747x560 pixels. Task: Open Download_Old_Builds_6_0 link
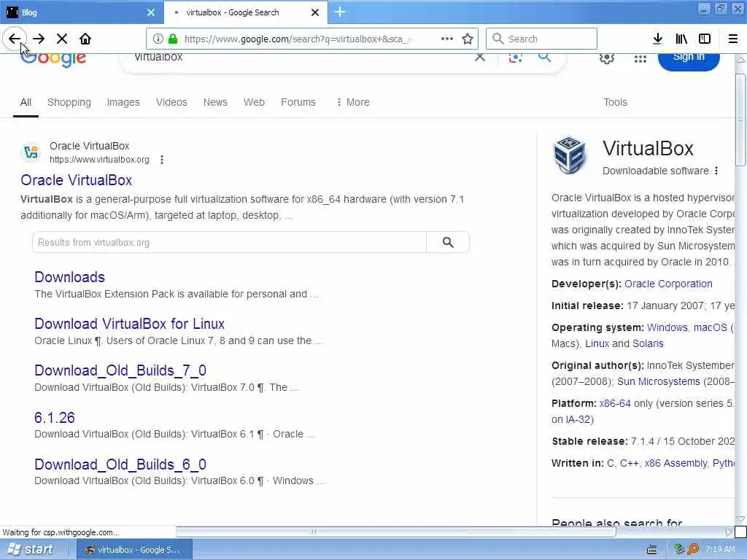(x=120, y=464)
